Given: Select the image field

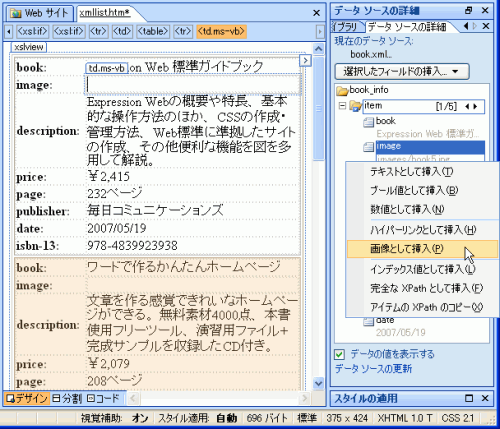Looking at the screenshot, I should (430, 146).
